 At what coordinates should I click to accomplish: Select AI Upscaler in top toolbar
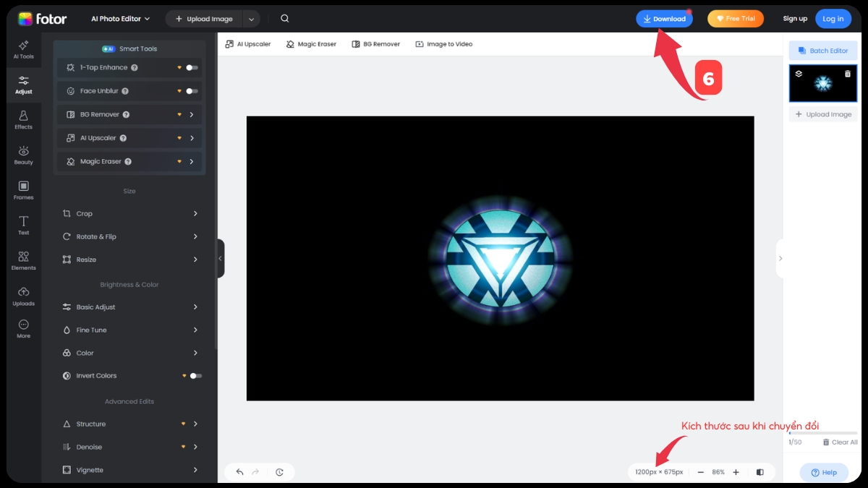coord(248,44)
